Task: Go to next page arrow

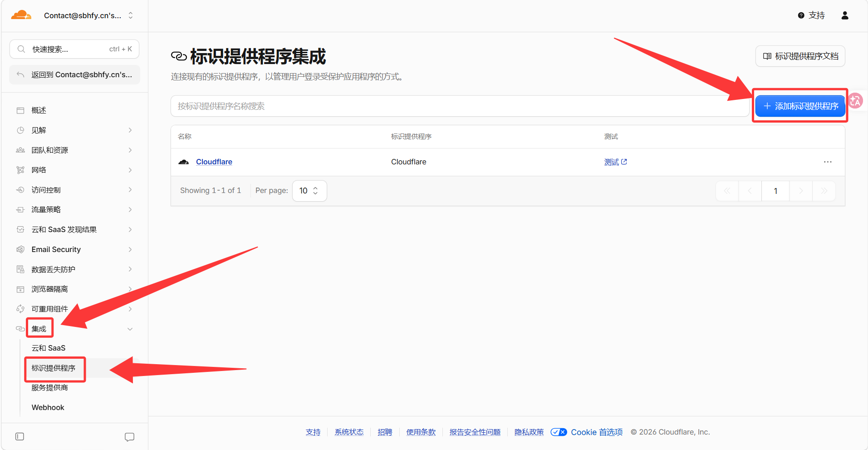Action: point(801,191)
